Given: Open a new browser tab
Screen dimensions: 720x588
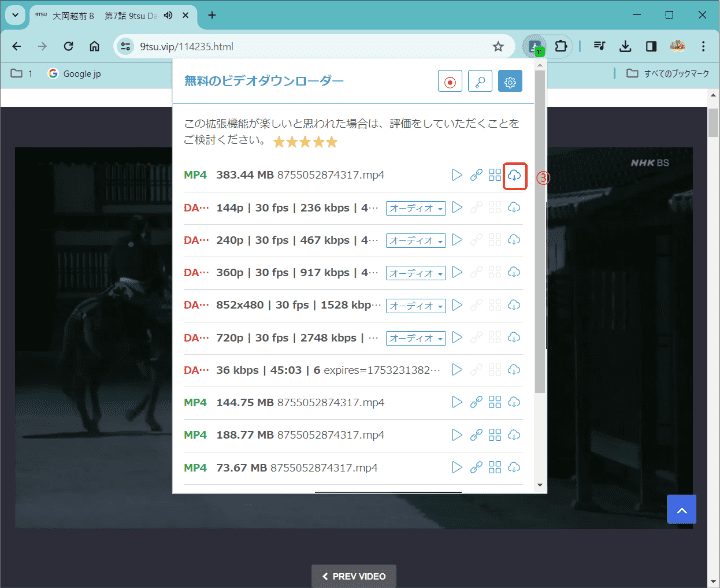Looking at the screenshot, I should (x=212, y=15).
